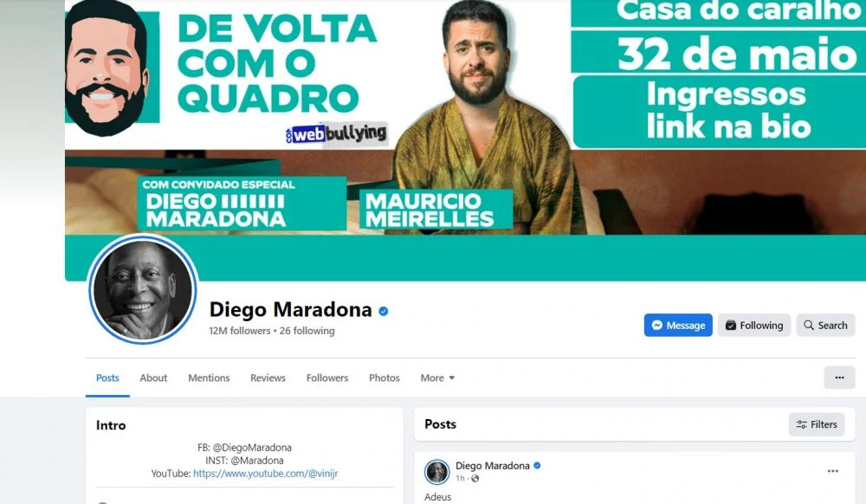Click the small avatar on the post

click(436, 472)
